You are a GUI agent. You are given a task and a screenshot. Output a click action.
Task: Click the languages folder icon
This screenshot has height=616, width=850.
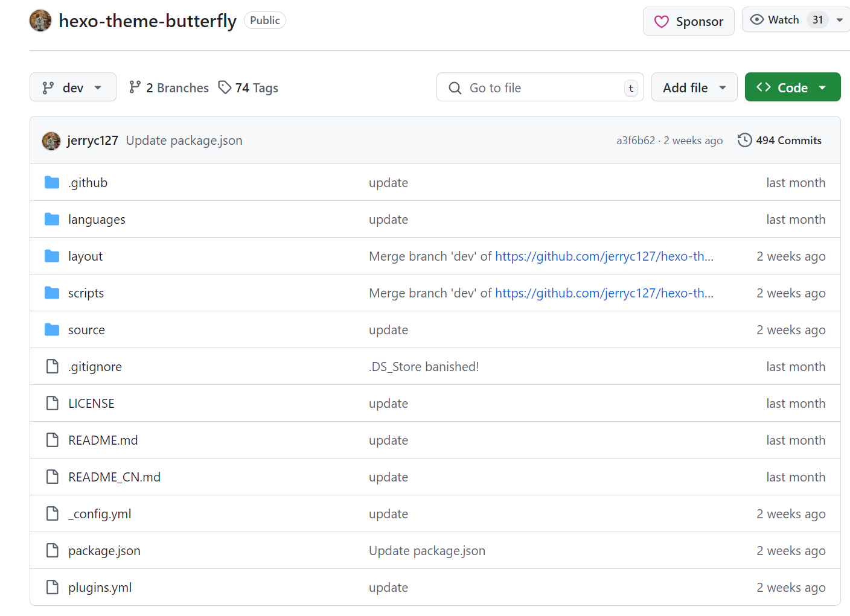[x=52, y=219]
